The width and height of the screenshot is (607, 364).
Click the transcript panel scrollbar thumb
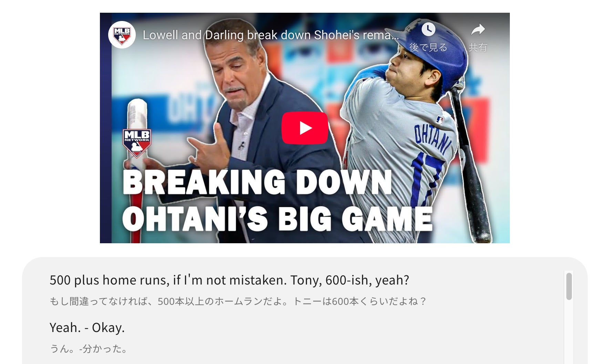tap(569, 286)
